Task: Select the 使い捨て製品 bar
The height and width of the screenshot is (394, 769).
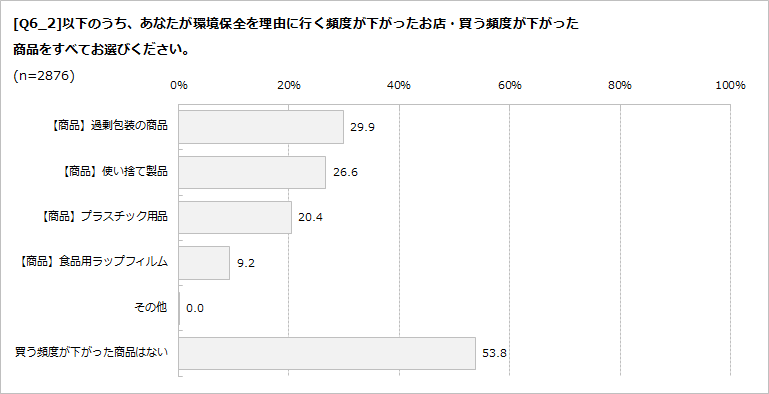Action: coord(252,173)
